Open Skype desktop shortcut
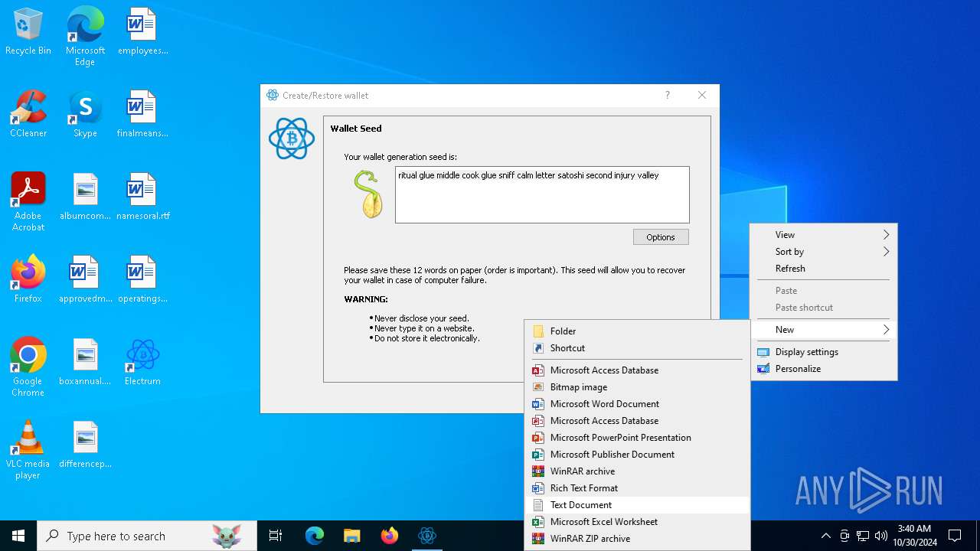Screen dimensions: 980x551 pos(85,114)
